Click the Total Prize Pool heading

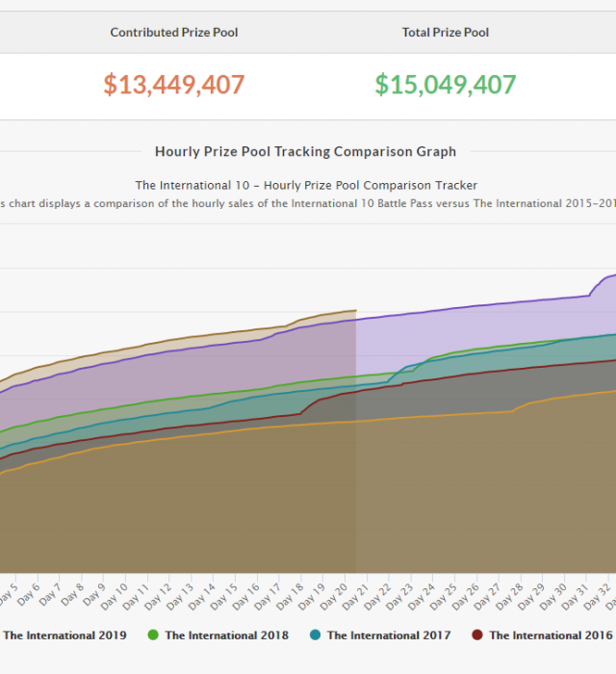point(446,33)
